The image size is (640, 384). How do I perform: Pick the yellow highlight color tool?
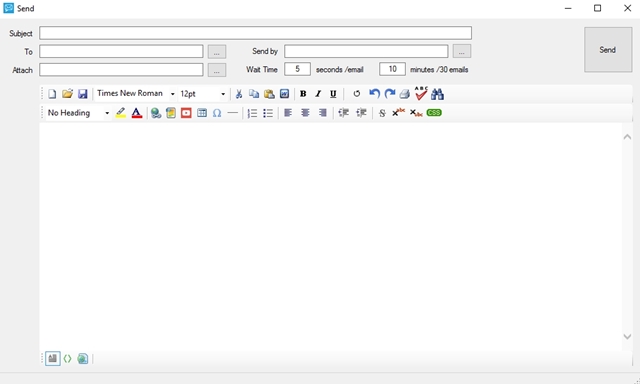pyautogui.click(x=120, y=113)
